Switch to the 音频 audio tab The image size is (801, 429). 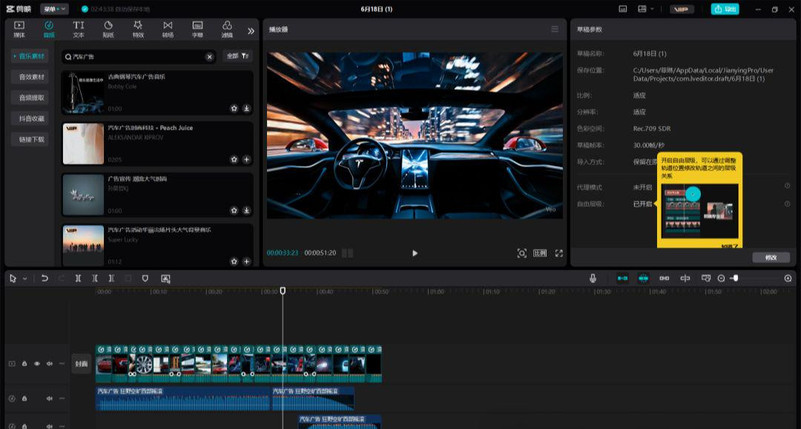(49, 30)
